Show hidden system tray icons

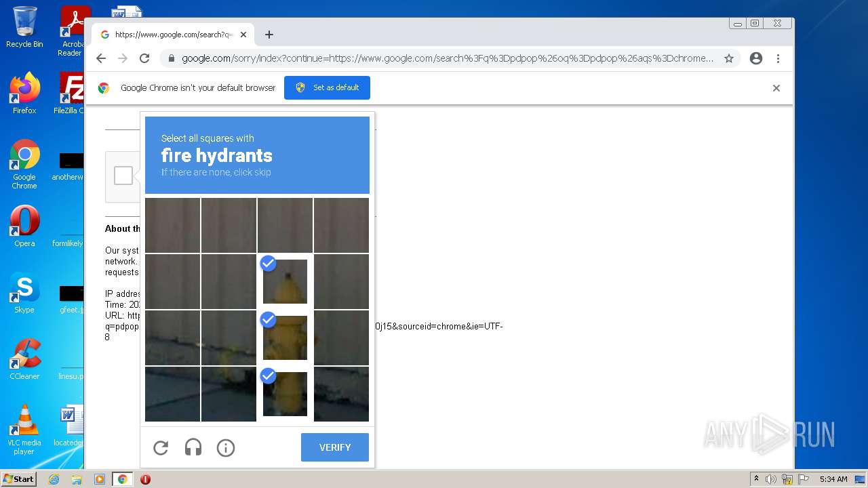point(756,479)
